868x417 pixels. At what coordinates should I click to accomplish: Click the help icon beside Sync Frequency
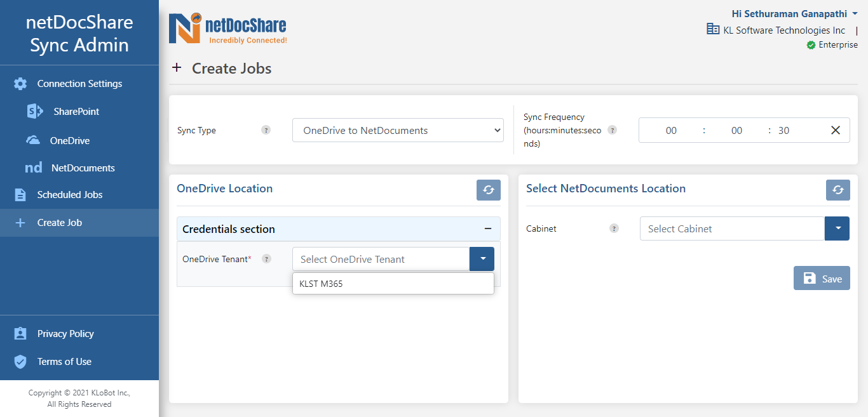pyautogui.click(x=612, y=130)
